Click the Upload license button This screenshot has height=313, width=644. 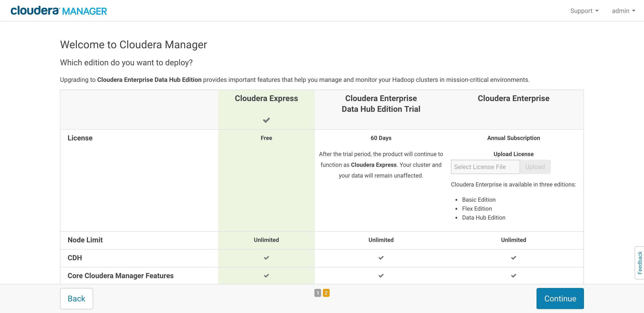(x=535, y=167)
